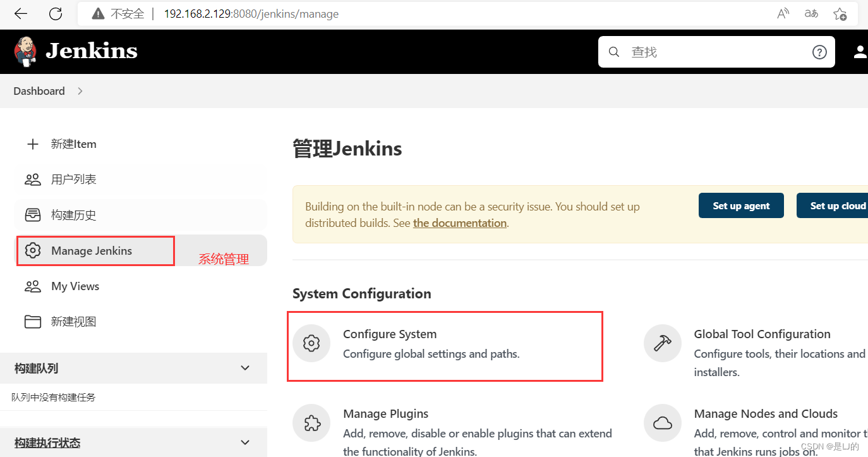Click the Configure System gear icon
This screenshot has width=868, height=457.
tap(311, 343)
